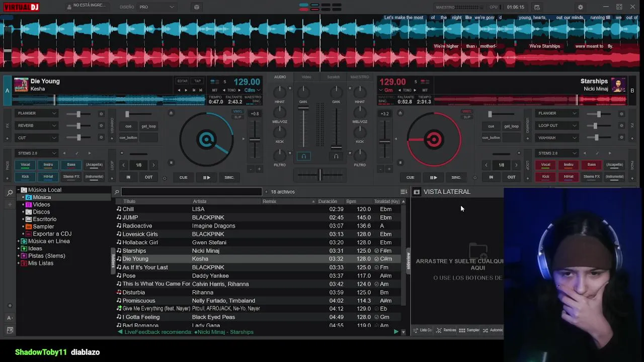This screenshot has width=644, height=362.
Task: Click the crossfader in the mixer
Action: [x=319, y=175]
